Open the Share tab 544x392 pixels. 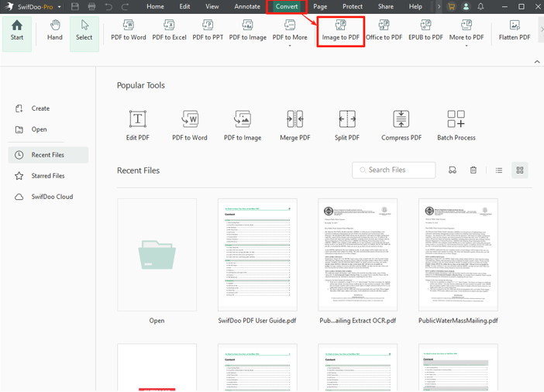(386, 7)
